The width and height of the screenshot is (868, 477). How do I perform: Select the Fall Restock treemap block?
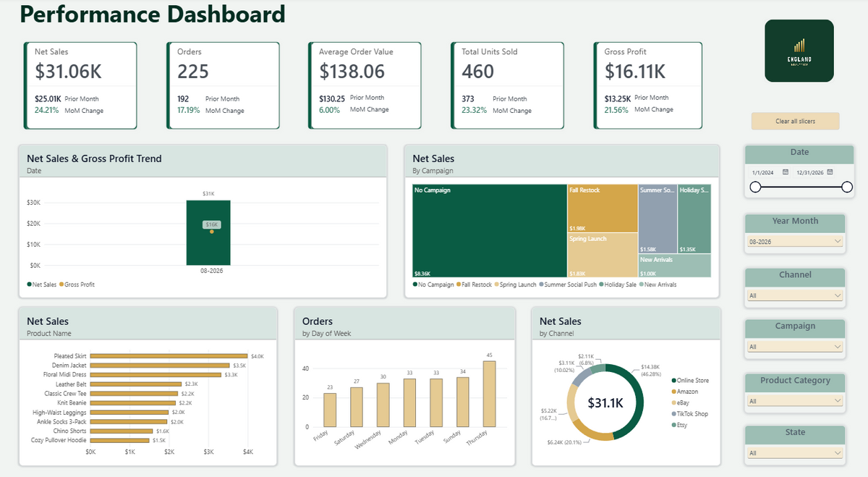click(x=603, y=208)
